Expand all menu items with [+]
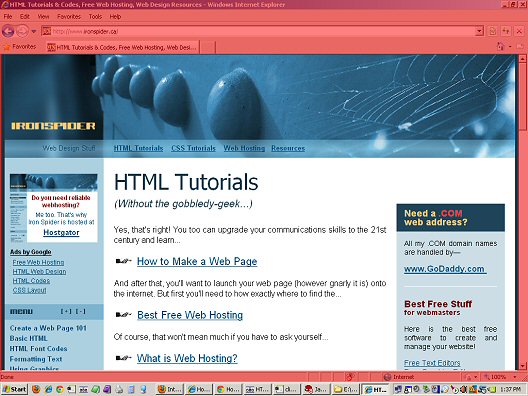This screenshot has height=396, width=528. click(x=66, y=311)
